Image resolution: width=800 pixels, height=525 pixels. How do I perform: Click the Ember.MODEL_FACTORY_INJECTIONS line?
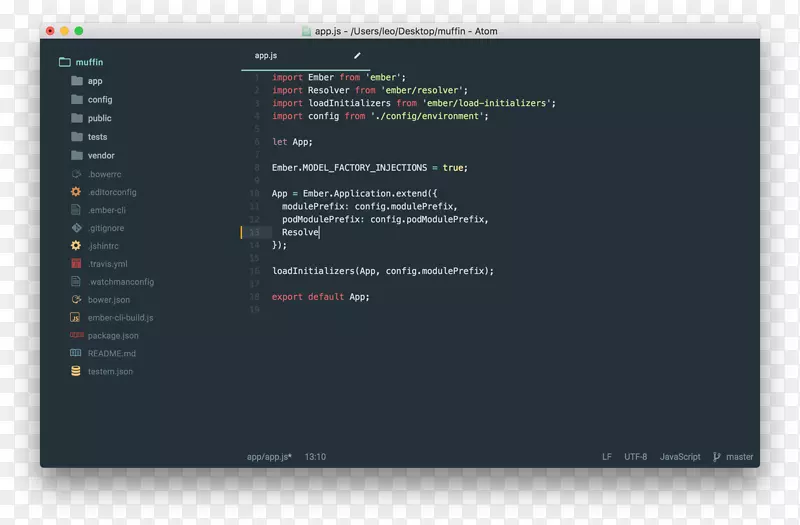click(x=369, y=168)
